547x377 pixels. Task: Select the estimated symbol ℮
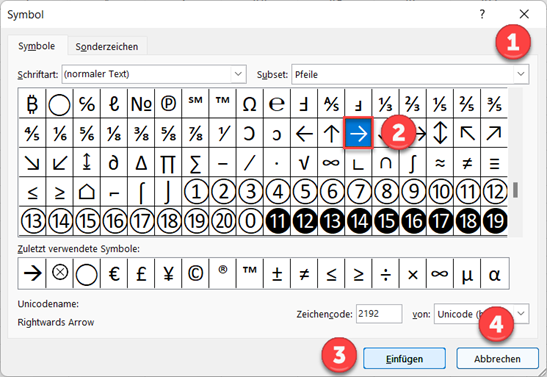click(x=277, y=104)
